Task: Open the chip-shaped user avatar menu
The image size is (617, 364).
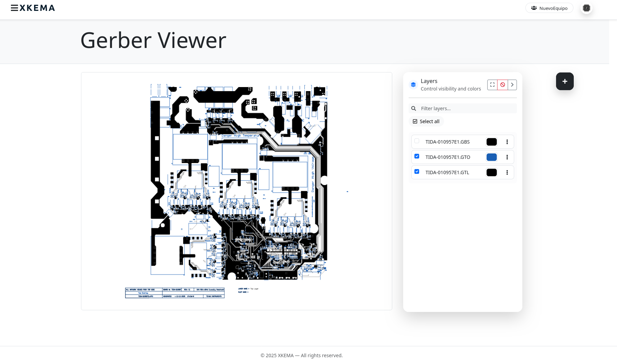Action: click(586, 8)
